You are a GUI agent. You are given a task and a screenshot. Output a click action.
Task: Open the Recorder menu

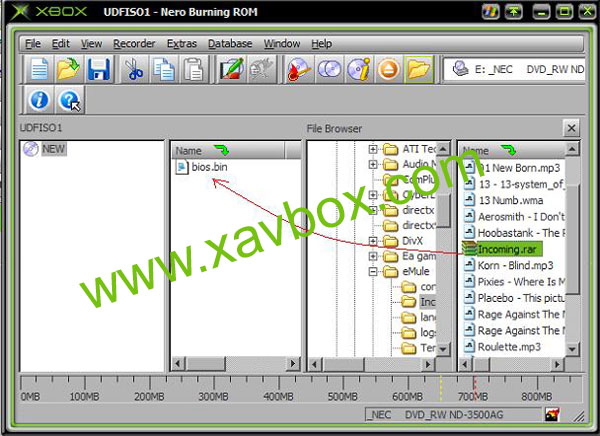click(x=133, y=44)
